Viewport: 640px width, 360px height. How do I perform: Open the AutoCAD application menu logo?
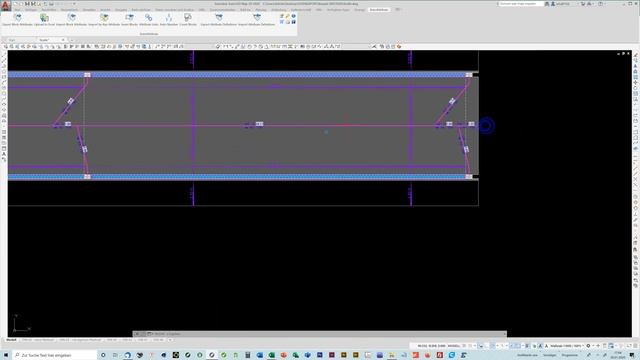pos(5,5)
